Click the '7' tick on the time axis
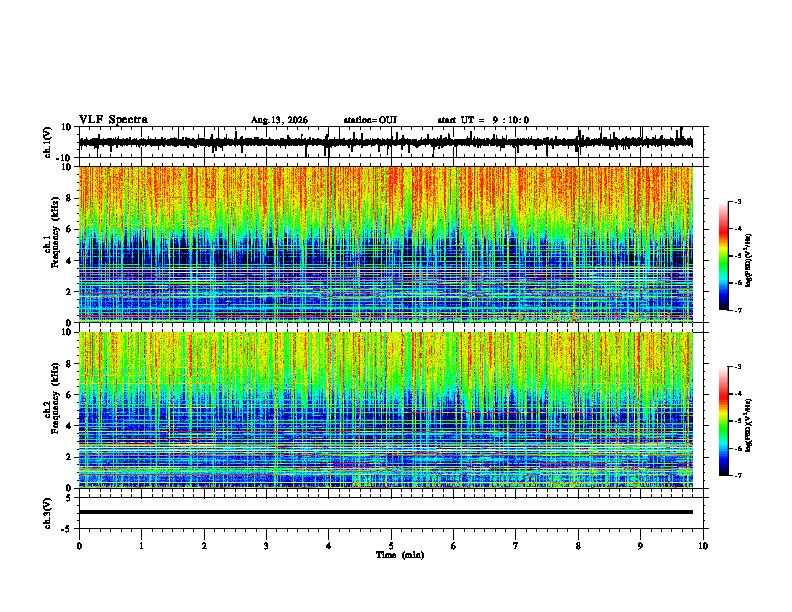 pyautogui.click(x=516, y=546)
